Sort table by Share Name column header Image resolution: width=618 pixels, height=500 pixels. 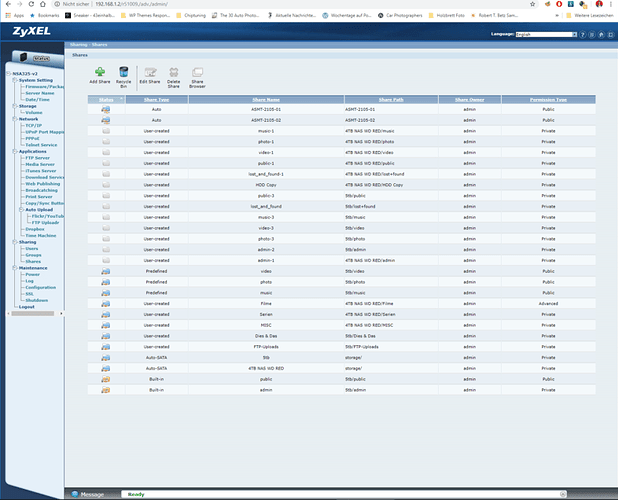(266, 100)
